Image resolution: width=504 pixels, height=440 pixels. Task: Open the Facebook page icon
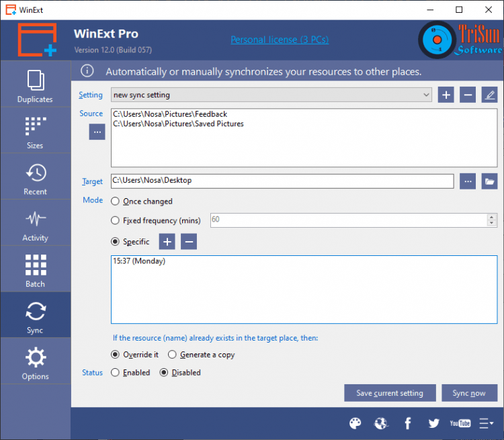pyautogui.click(x=408, y=423)
